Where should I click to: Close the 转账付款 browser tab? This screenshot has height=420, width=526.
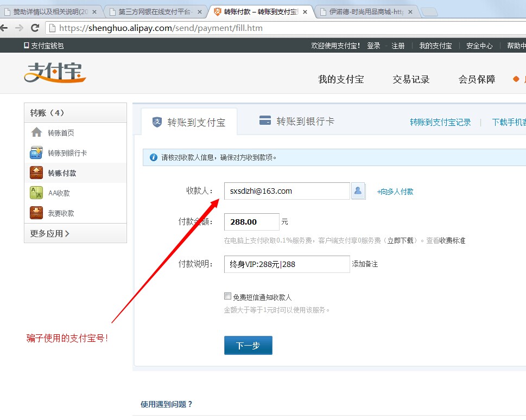click(305, 12)
